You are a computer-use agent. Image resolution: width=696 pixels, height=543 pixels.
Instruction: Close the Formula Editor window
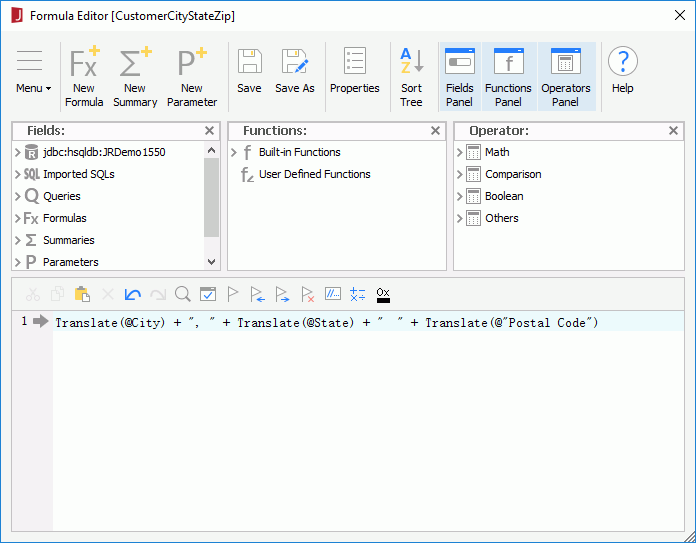click(680, 16)
